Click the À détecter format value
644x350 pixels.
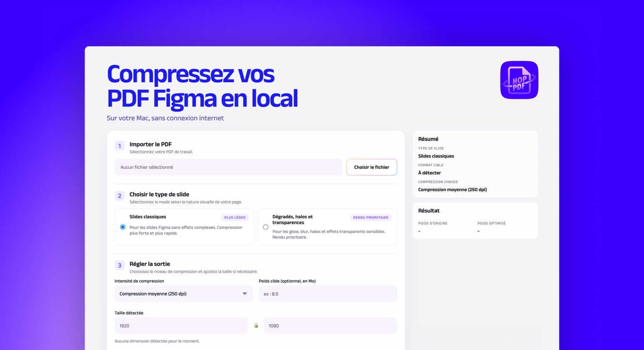429,173
